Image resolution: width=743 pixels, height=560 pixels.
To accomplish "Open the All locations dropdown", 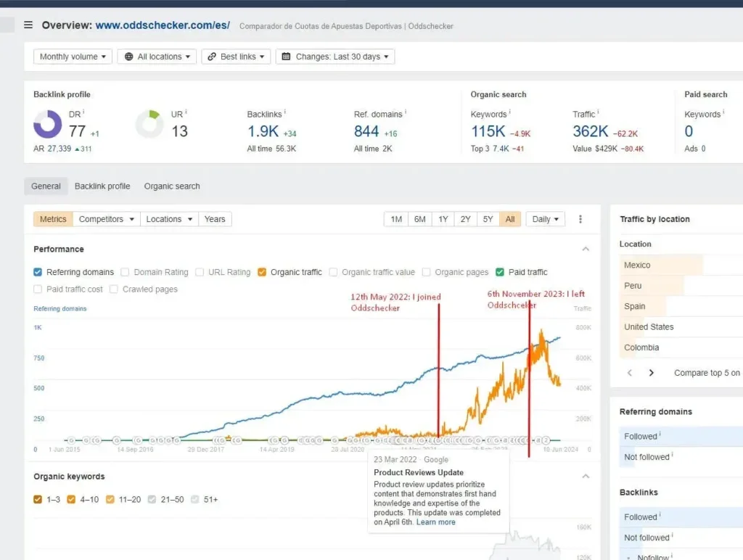I will (x=157, y=57).
